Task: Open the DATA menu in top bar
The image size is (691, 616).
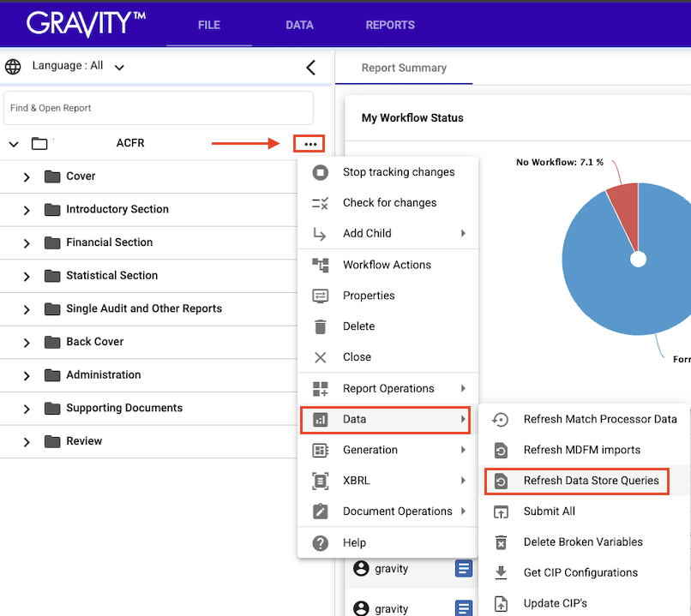Action: [x=299, y=25]
